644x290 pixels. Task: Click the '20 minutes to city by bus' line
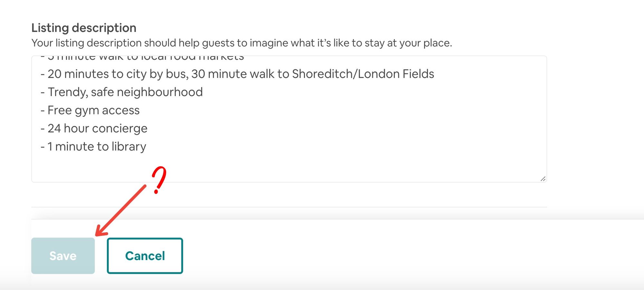click(x=237, y=74)
